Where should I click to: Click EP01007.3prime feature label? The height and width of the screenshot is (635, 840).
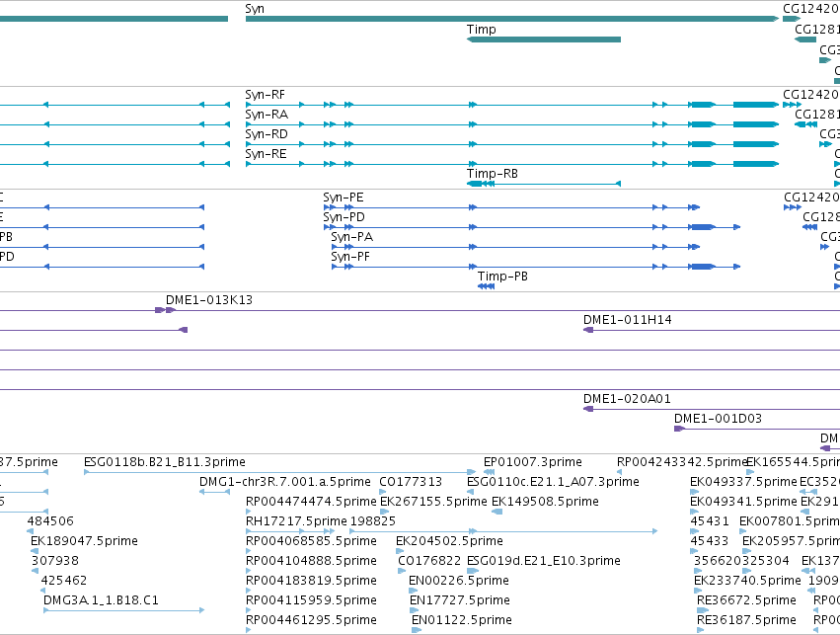coord(532,462)
